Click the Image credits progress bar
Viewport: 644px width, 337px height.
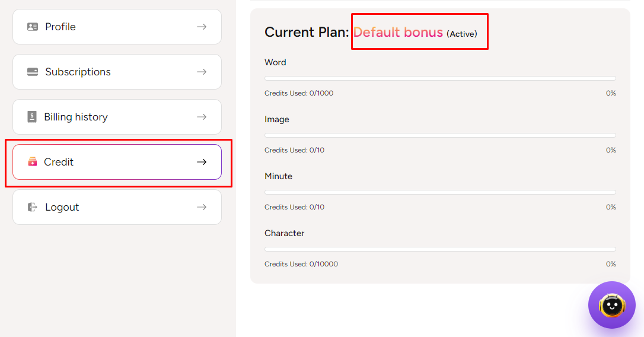pos(440,135)
